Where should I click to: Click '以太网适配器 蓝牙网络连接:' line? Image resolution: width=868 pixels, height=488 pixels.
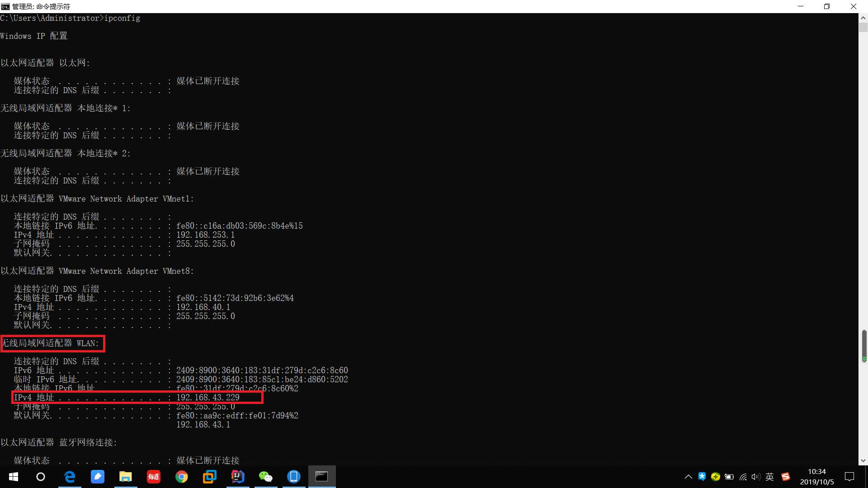coord(59,442)
